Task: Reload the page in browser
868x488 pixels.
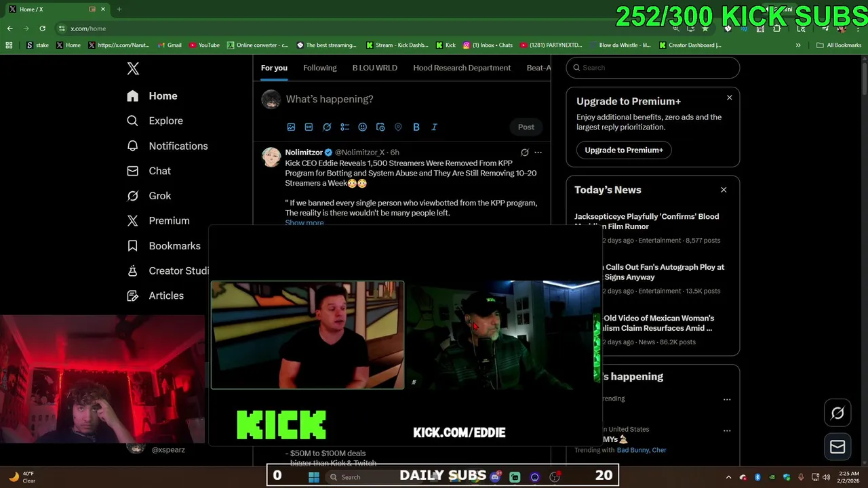Action: 42,28
